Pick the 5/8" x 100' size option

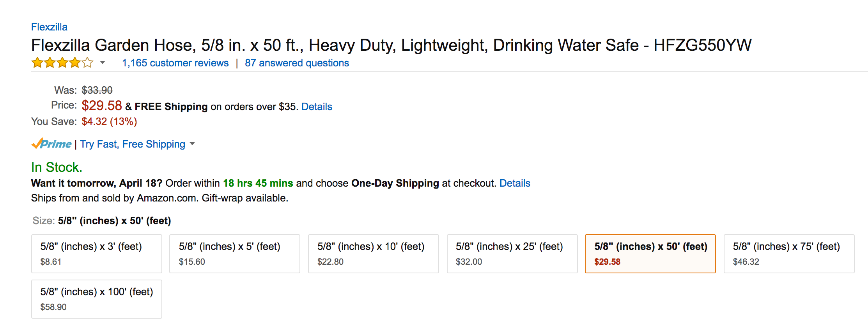click(96, 299)
